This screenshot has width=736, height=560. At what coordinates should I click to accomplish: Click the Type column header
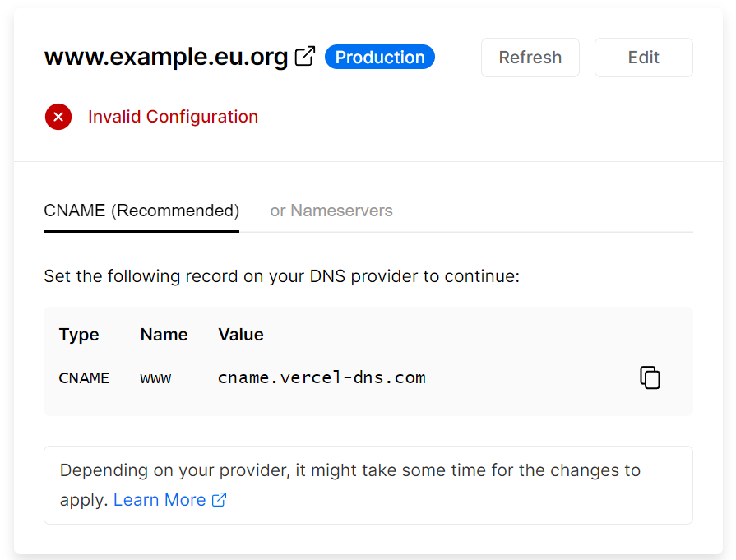79,335
